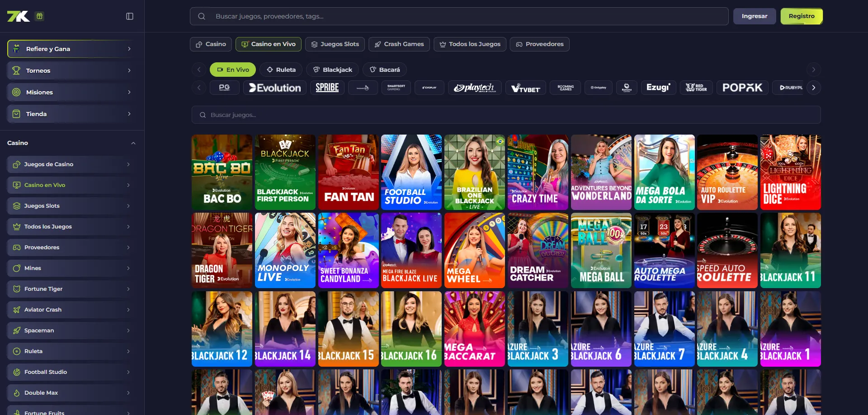Click the Misiones target icon
This screenshot has height=415, width=868.
(16, 92)
